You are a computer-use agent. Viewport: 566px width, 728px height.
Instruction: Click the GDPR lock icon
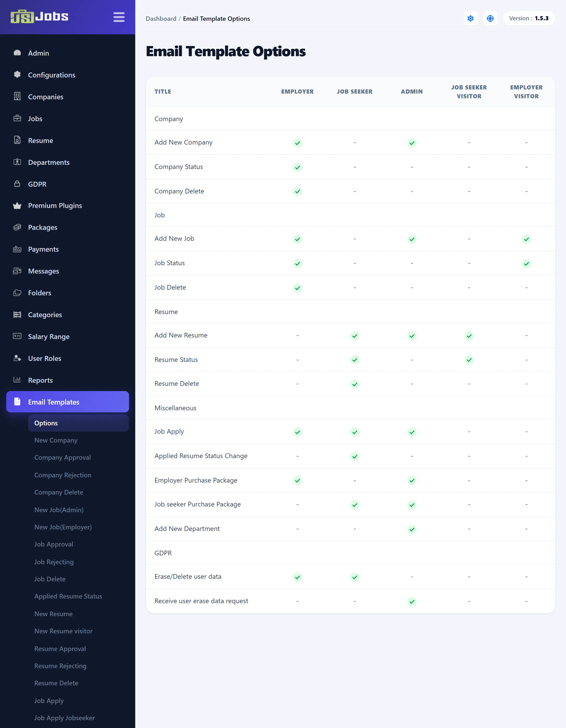click(x=17, y=184)
